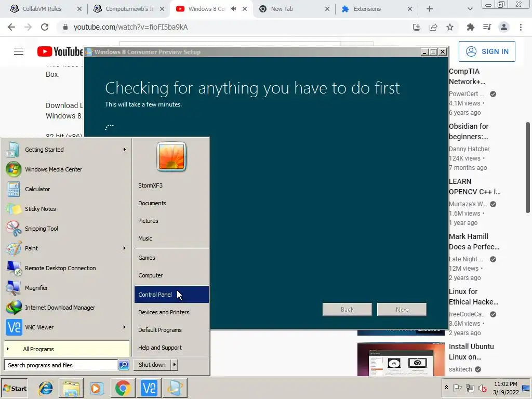
Task: Open Games folder entry
Action: [171, 258]
